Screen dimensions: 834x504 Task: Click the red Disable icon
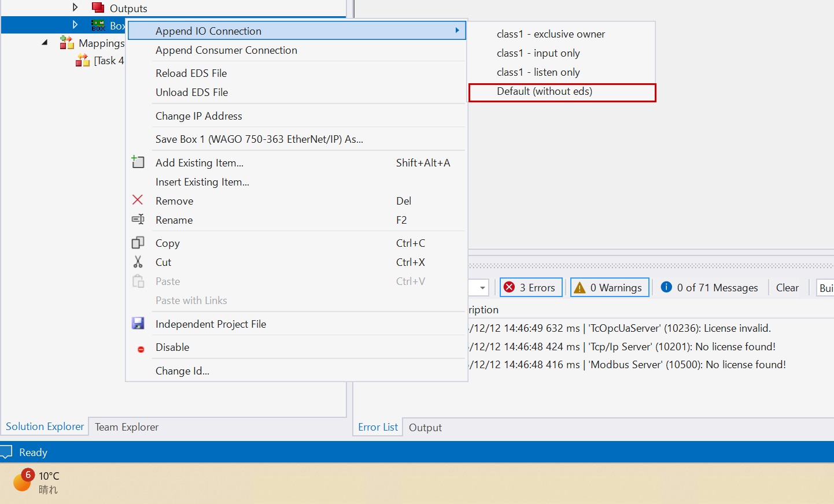click(x=141, y=349)
